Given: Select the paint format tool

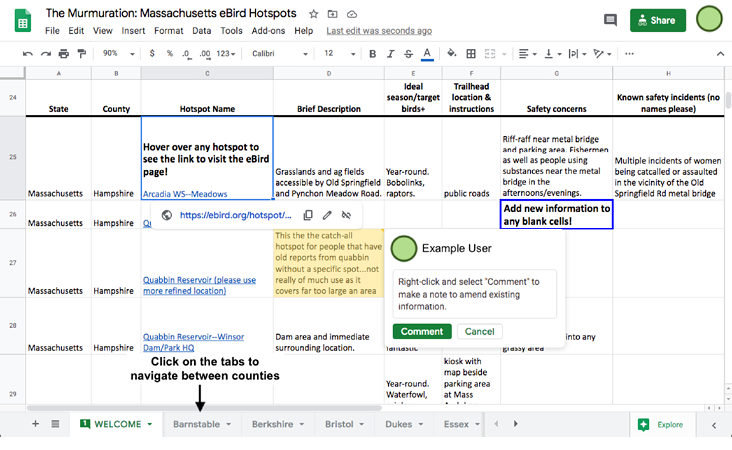Looking at the screenshot, I should pos(82,54).
